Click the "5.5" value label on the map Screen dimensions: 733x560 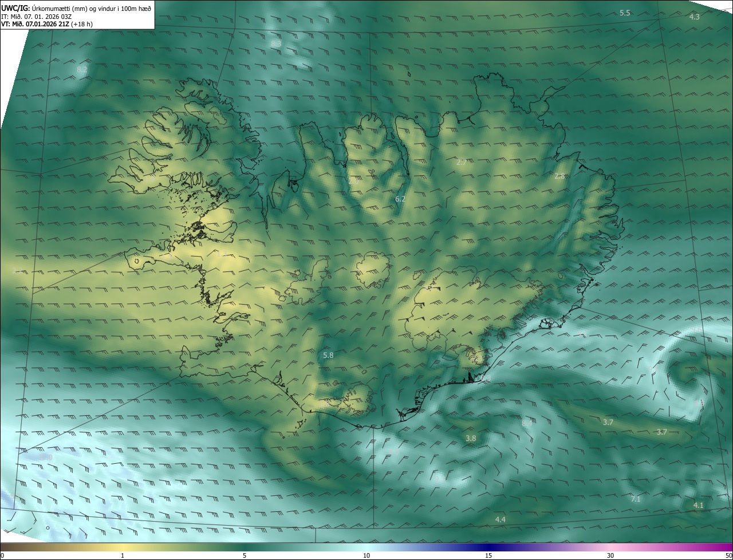click(x=625, y=13)
